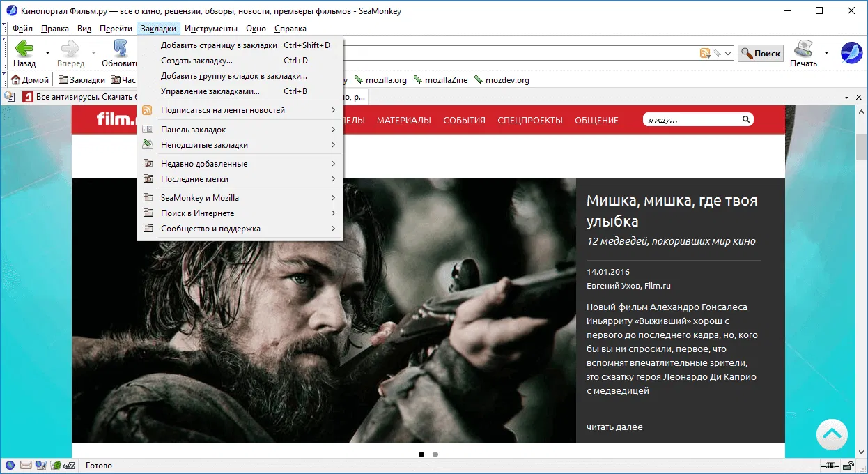Expand Сообщество и поддержка folder submenu

click(240, 229)
